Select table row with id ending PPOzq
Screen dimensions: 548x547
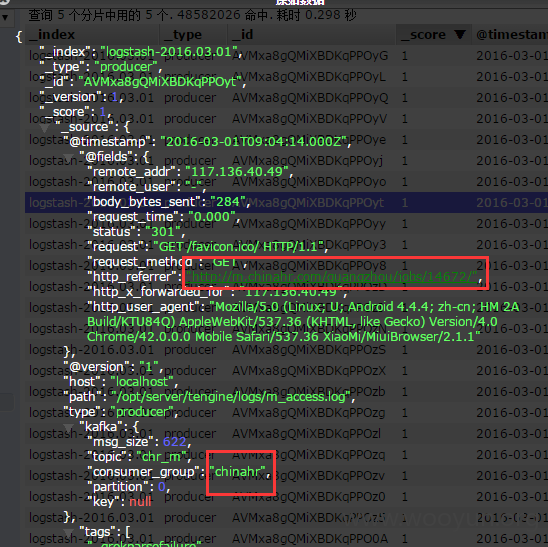pyautogui.click(x=286, y=454)
